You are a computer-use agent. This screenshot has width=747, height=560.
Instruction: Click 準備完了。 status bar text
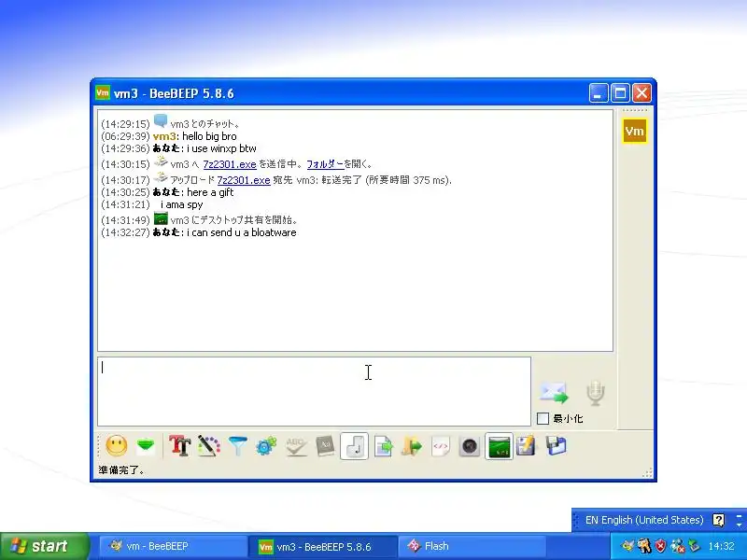[x=121, y=470]
